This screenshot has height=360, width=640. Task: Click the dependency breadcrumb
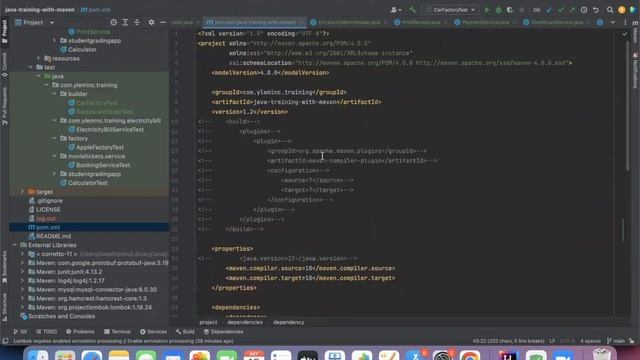point(289,322)
